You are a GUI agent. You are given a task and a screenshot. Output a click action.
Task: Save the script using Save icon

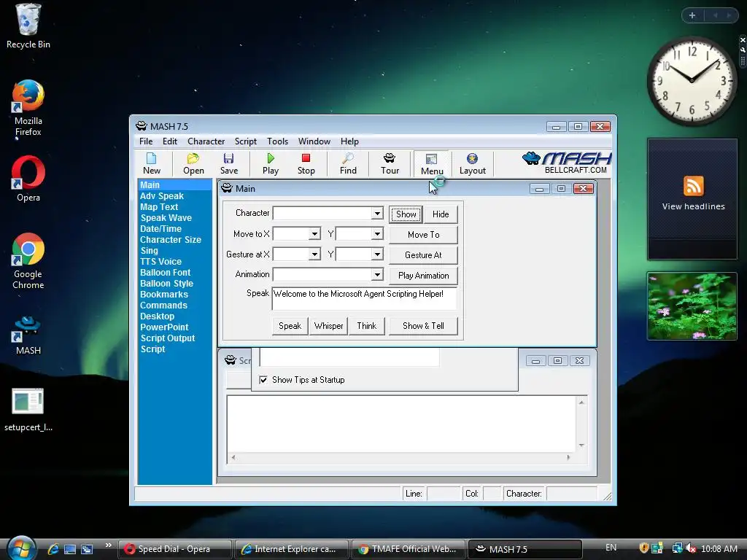point(228,164)
